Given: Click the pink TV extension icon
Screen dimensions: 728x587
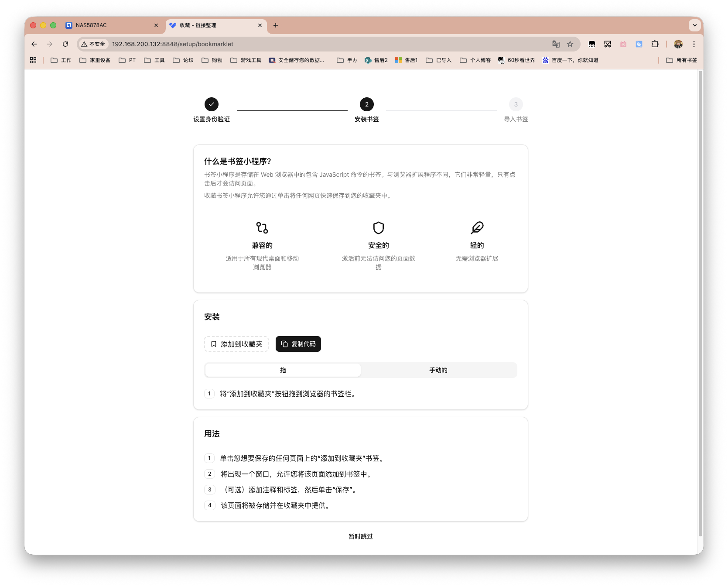Looking at the screenshot, I should tap(623, 44).
